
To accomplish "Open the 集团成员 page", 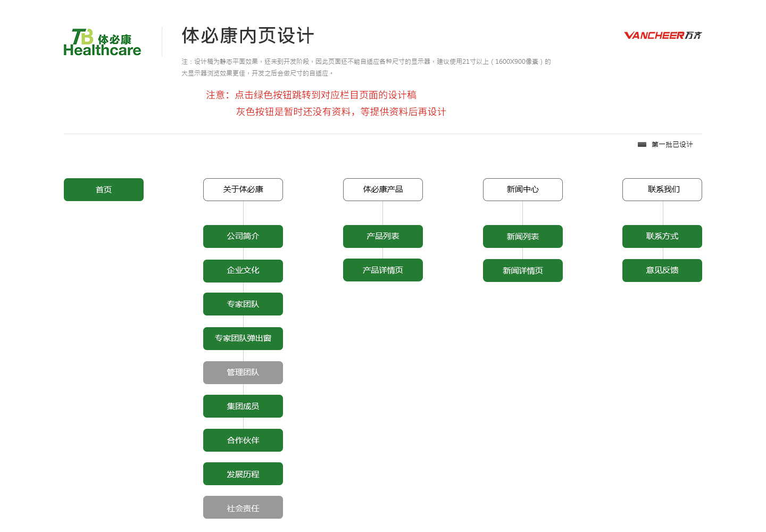I will coord(243,406).
